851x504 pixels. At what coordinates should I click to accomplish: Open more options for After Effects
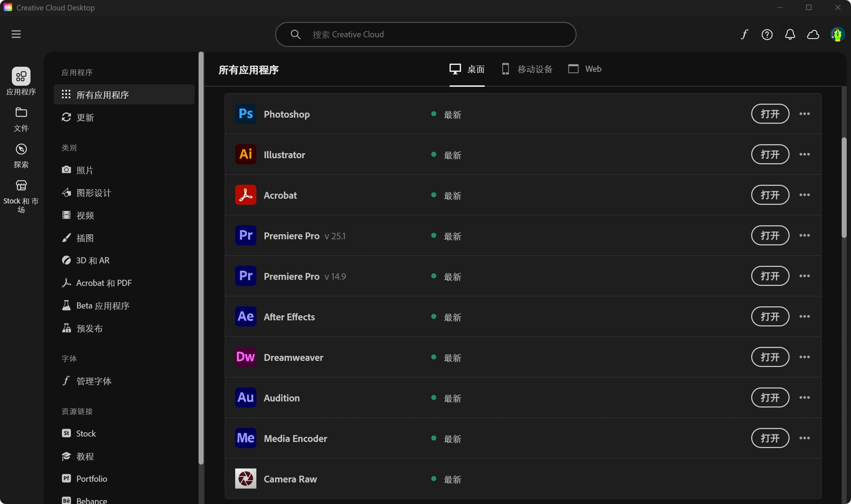(805, 316)
